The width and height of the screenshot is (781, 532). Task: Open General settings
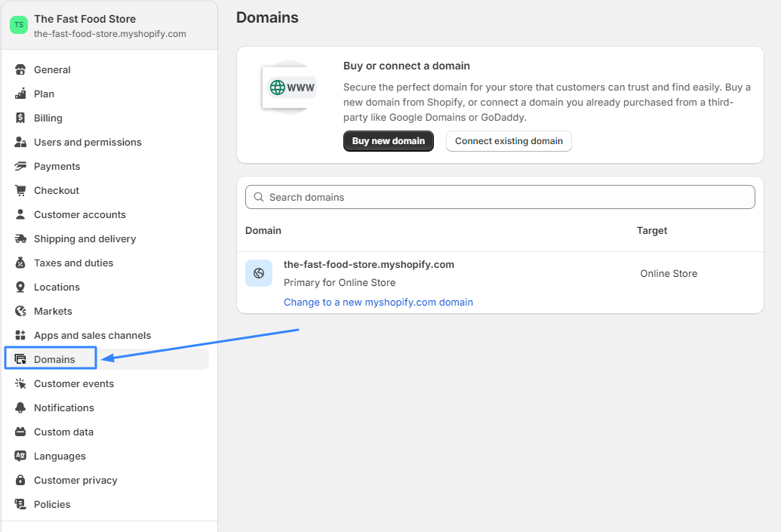[109, 69]
